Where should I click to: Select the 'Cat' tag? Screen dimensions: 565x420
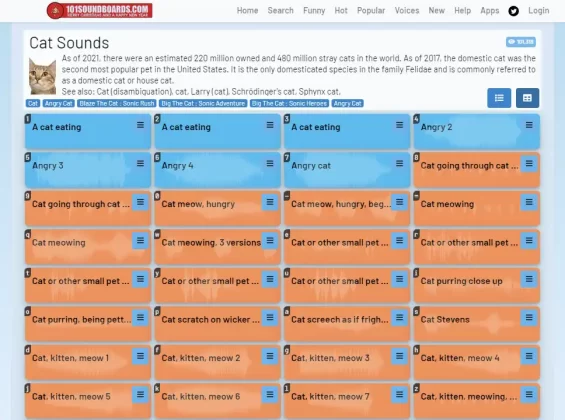[x=33, y=103]
